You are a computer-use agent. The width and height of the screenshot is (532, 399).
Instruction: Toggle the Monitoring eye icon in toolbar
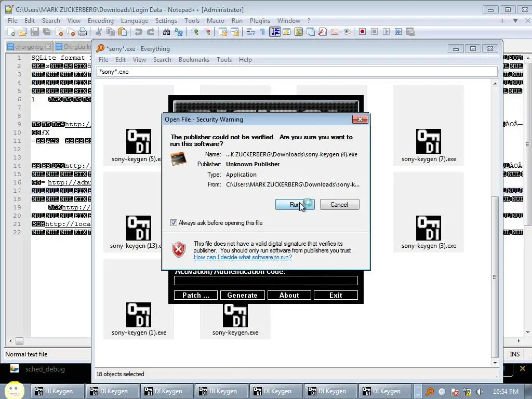(x=347, y=32)
